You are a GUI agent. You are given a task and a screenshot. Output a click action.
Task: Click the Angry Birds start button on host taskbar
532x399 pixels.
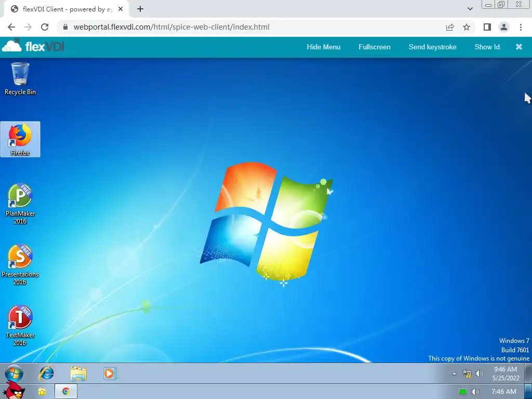pos(13,391)
